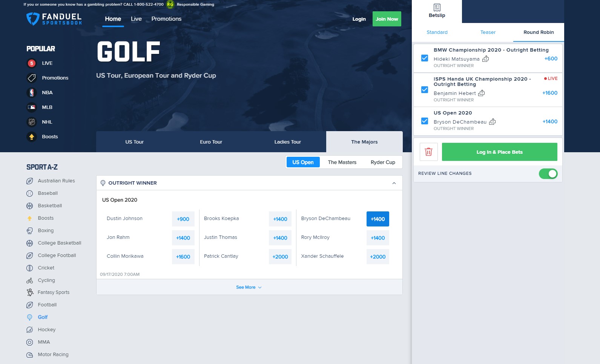Switch to the US Tour tab
The width and height of the screenshot is (600, 364).
[135, 142]
